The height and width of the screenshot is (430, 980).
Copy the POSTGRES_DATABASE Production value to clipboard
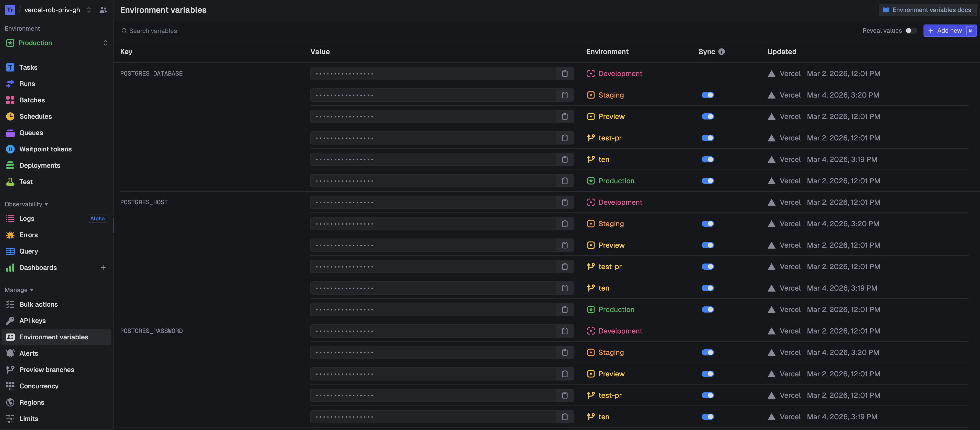565,181
